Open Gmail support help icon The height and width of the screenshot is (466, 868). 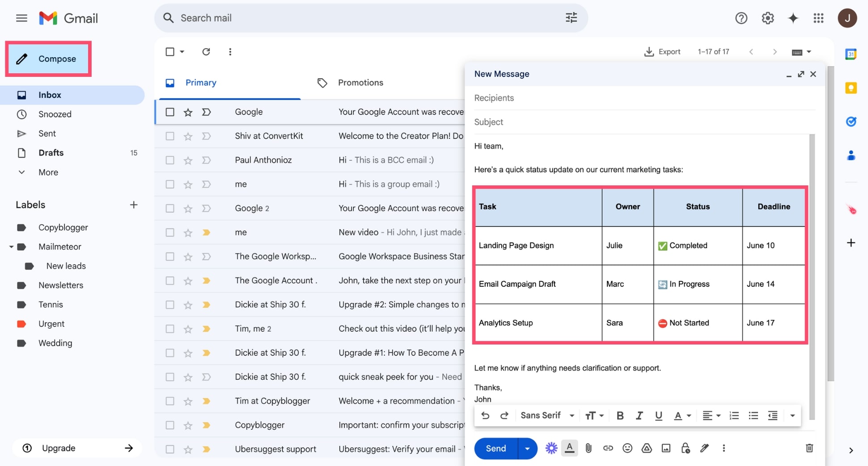(741, 18)
